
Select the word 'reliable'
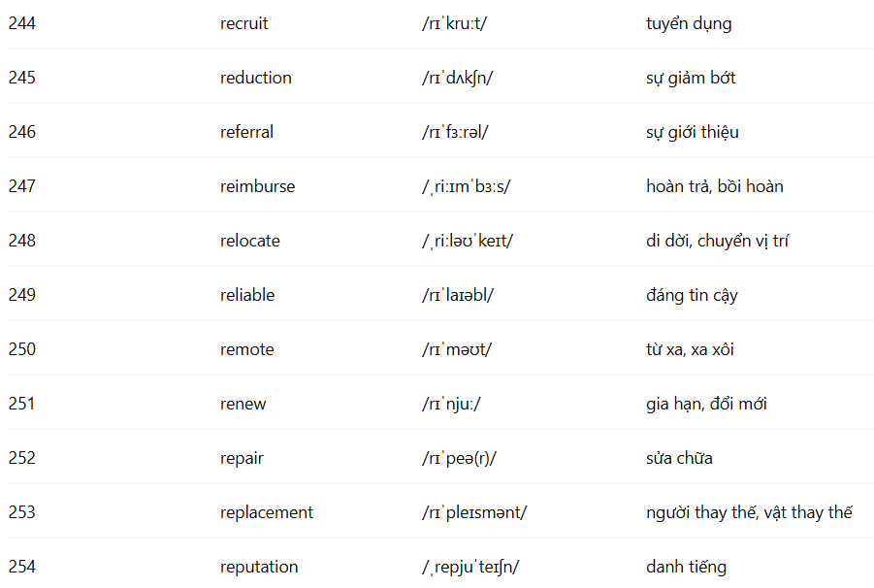tap(247, 295)
